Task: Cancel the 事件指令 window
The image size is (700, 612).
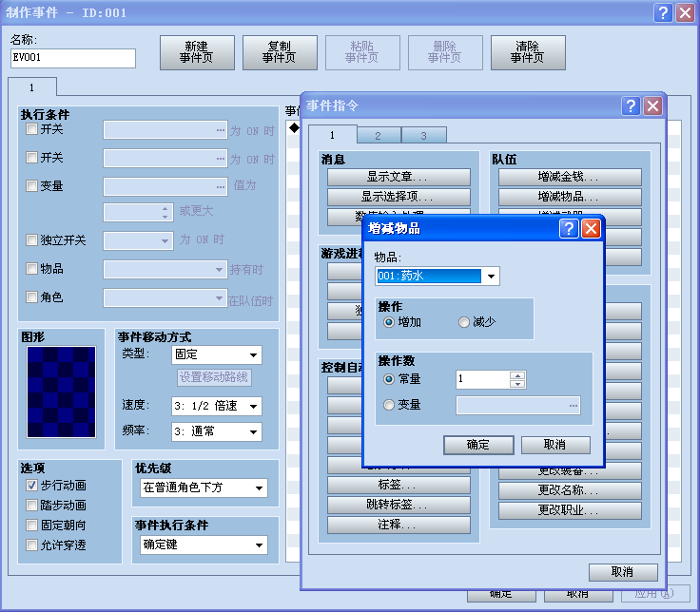Action: [623, 572]
